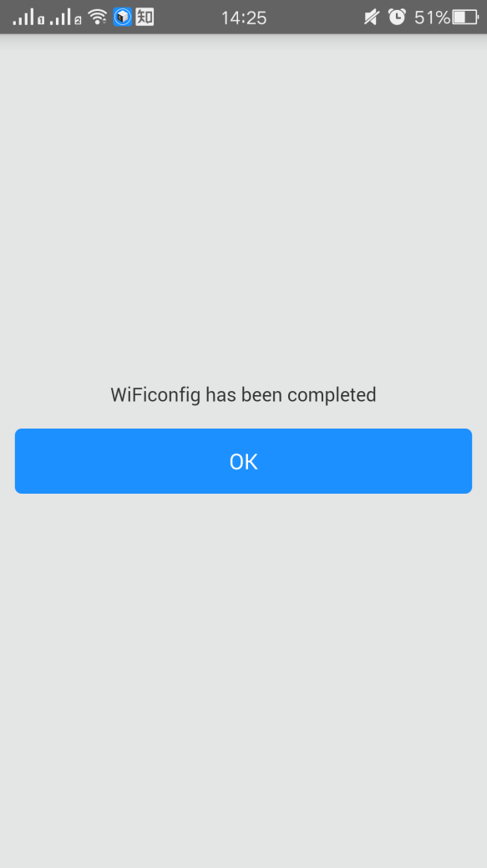Image resolution: width=487 pixels, height=868 pixels.
Task: Tap the muted sound status icon
Action: click(x=372, y=18)
